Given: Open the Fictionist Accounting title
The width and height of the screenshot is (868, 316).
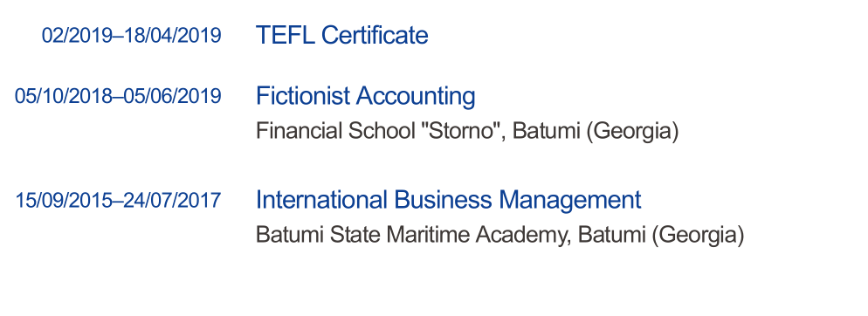Looking at the screenshot, I should 365,96.
